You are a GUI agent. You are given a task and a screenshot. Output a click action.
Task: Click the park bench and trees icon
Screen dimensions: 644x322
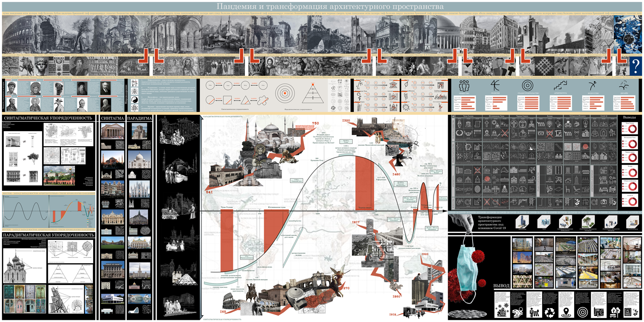click(615, 312)
